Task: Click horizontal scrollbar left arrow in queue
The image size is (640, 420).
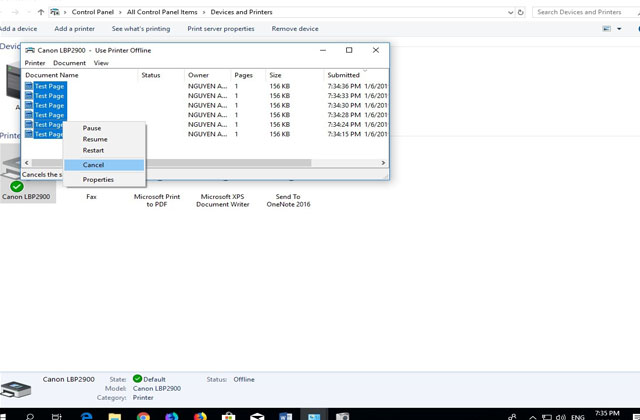Action: (x=27, y=163)
